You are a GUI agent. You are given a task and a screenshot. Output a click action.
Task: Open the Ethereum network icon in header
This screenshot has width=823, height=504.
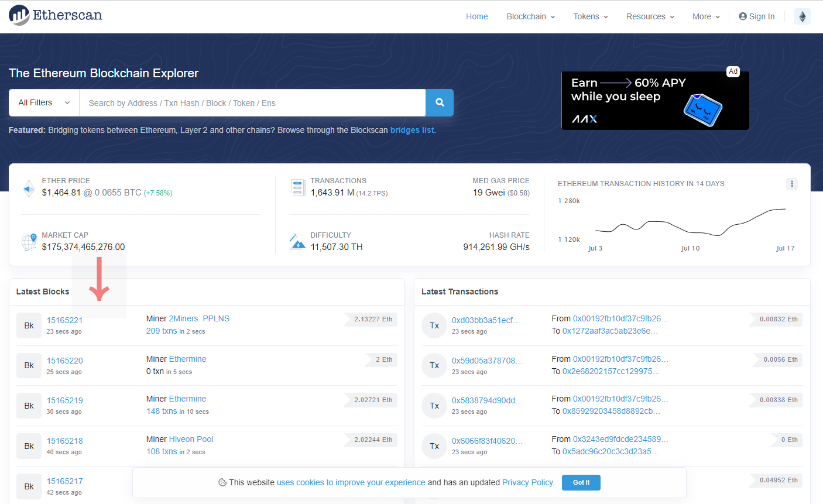coord(803,16)
